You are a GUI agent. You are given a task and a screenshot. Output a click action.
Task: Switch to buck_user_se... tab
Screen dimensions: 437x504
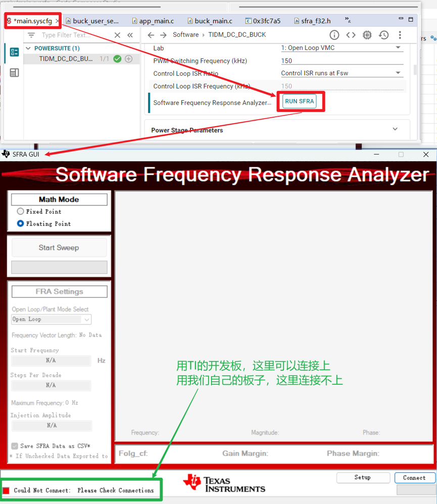92,21
